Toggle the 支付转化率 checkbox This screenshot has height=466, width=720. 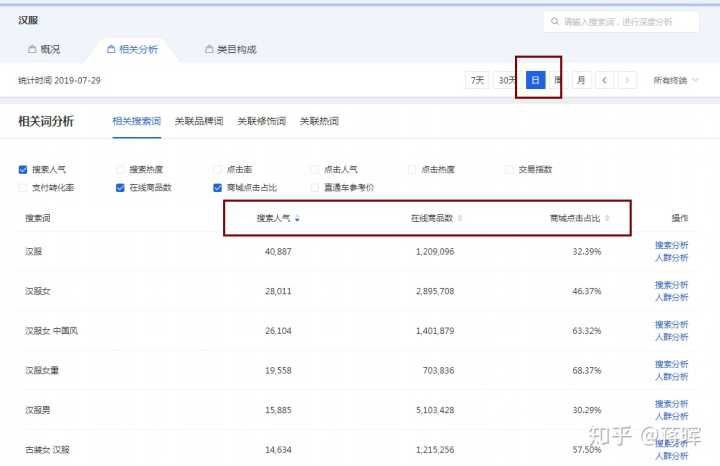(23, 187)
